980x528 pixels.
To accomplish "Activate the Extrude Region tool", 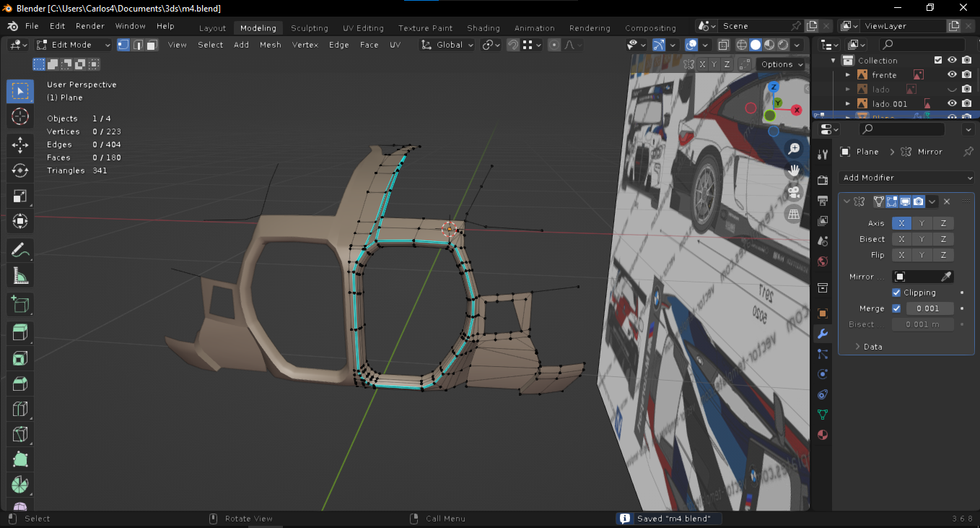I will (20, 333).
